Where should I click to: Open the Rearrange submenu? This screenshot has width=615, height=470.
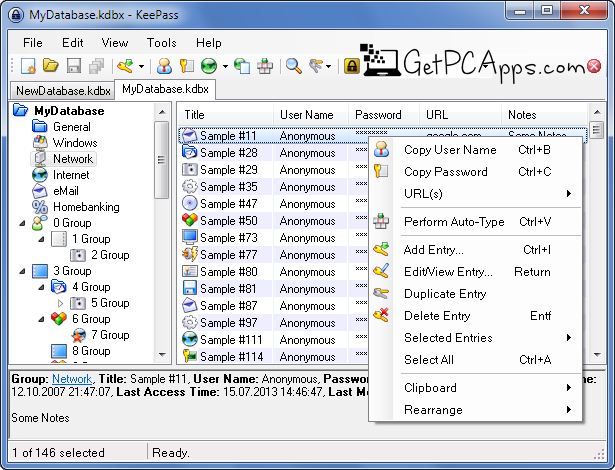point(475,410)
